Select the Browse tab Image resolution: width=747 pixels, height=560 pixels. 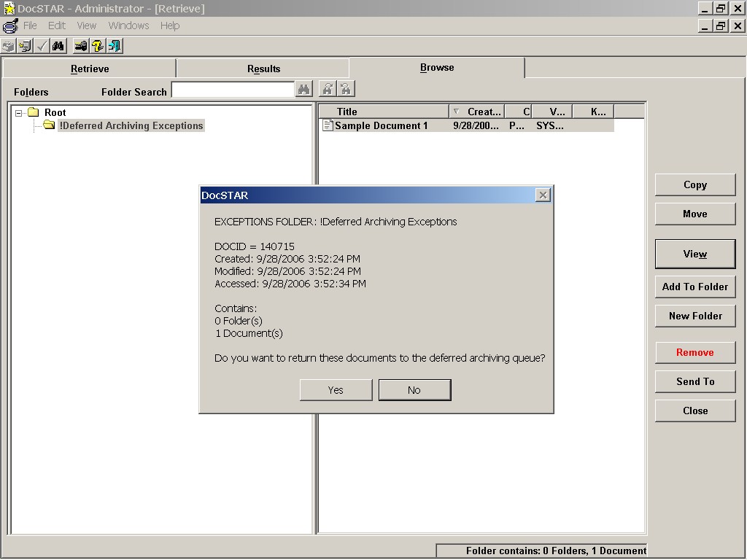[437, 68]
